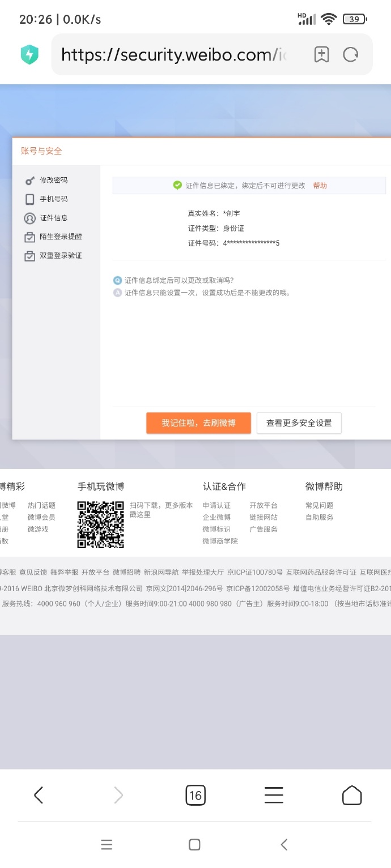
Task: Click the 互联网药品服务许可证 link
Action: click(321, 572)
